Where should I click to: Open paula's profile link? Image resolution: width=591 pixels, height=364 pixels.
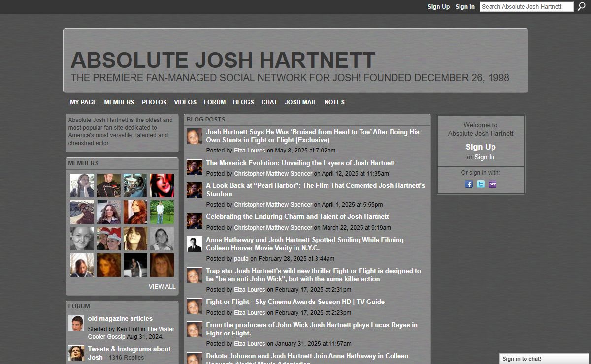241,259
